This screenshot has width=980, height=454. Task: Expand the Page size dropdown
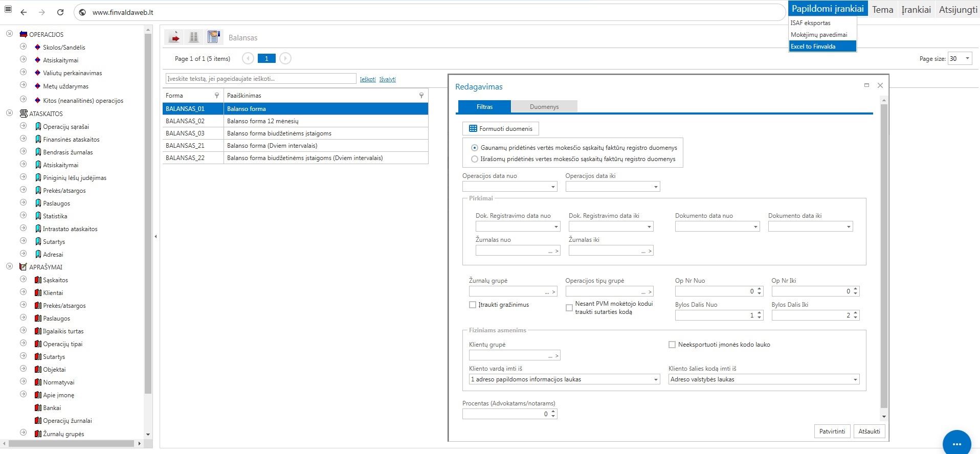point(967,59)
